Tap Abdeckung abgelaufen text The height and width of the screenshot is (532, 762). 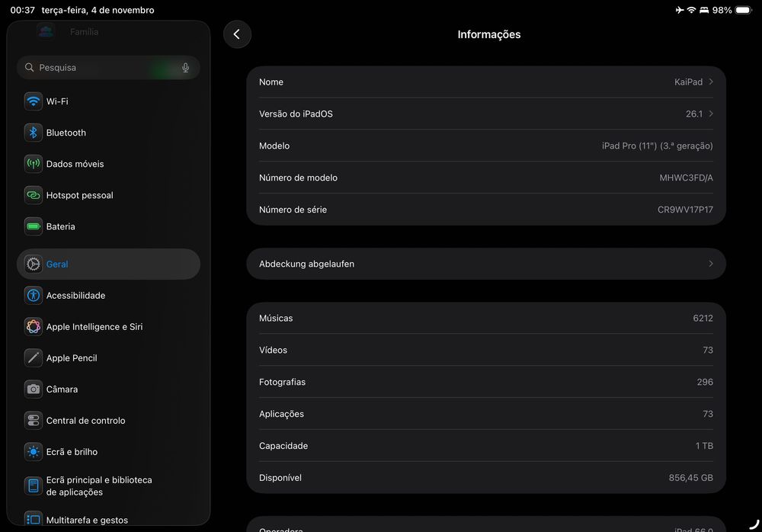coord(306,264)
